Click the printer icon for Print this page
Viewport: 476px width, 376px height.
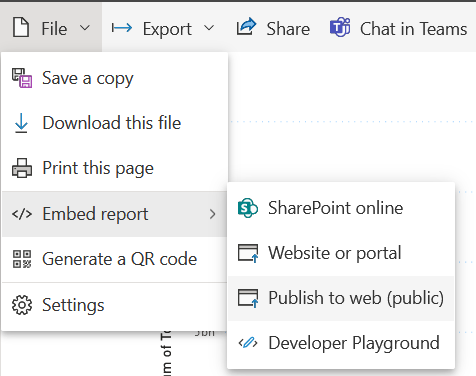click(22, 168)
